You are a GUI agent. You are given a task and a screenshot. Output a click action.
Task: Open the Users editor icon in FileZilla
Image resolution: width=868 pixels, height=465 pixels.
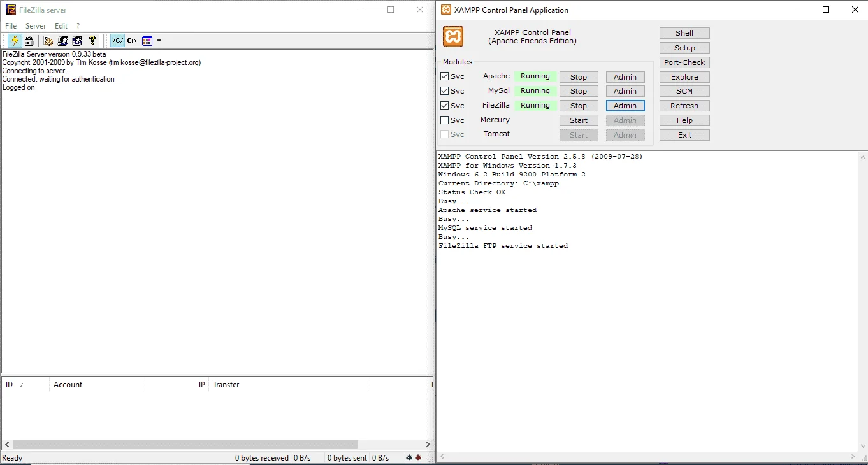pos(63,41)
